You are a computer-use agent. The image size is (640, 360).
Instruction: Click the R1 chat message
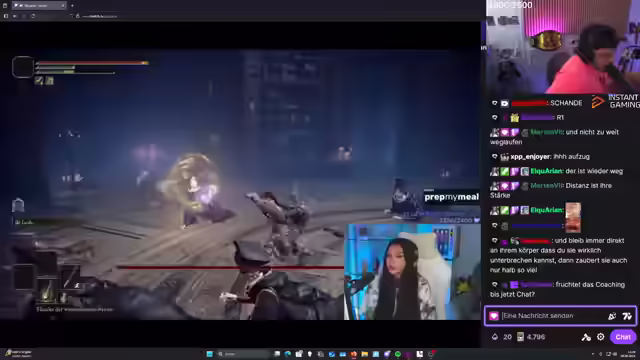tap(560, 118)
